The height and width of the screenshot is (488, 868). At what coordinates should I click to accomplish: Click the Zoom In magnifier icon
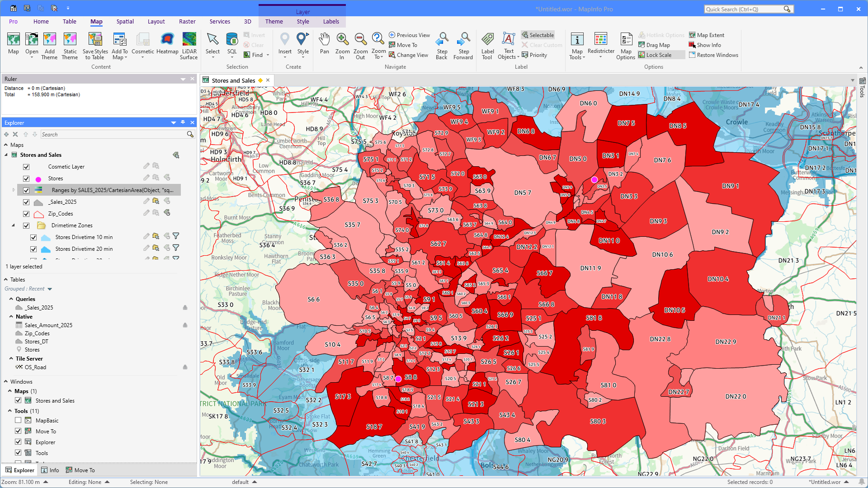[342, 40]
